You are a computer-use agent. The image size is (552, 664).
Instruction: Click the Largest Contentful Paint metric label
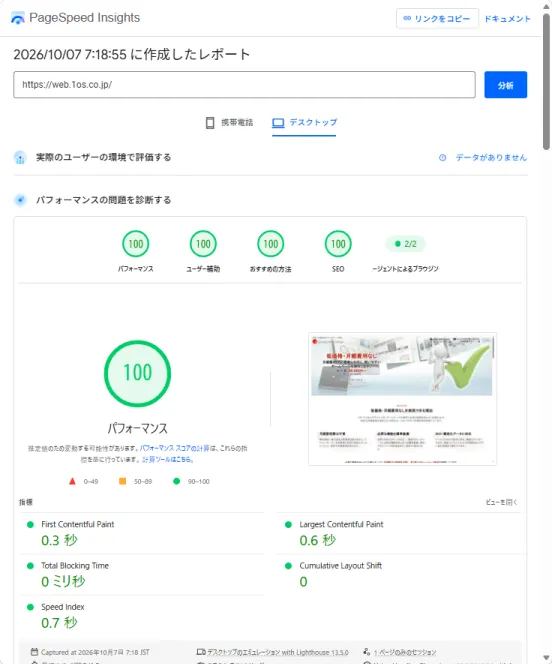click(x=341, y=524)
